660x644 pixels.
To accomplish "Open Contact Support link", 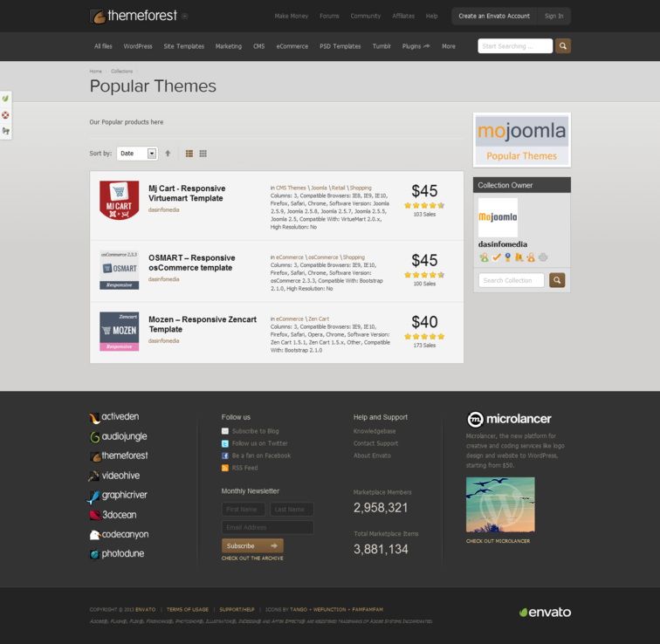I will click(x=376, y=443).
